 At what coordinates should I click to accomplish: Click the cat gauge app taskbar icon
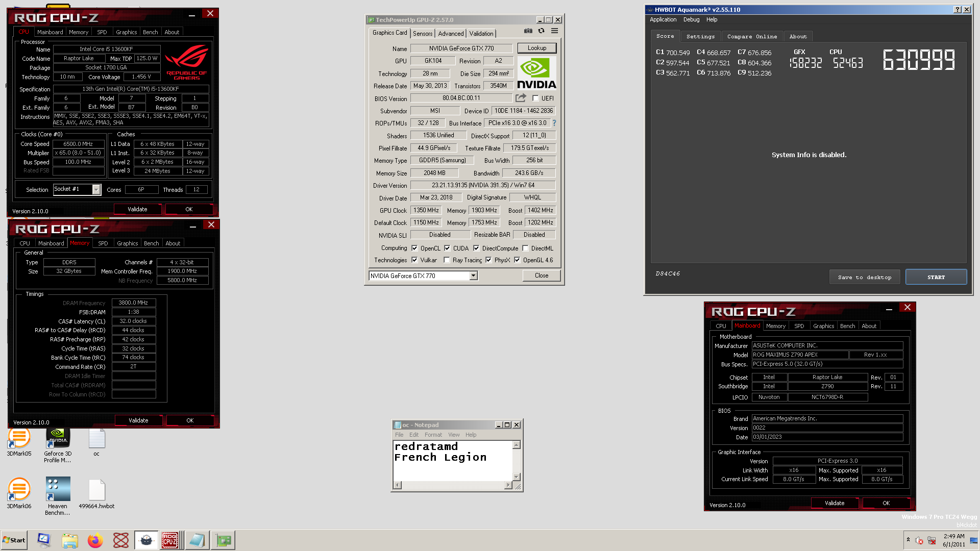click(146, 540)
